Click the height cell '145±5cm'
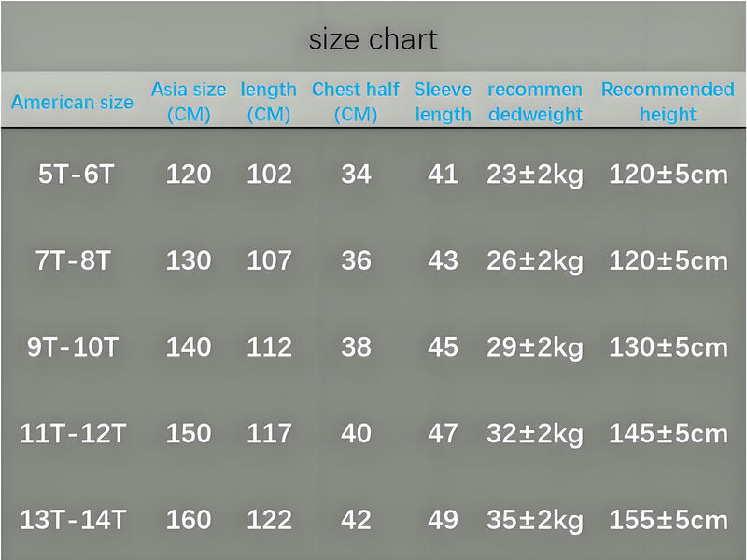747x560 pixels. (669, 433)
